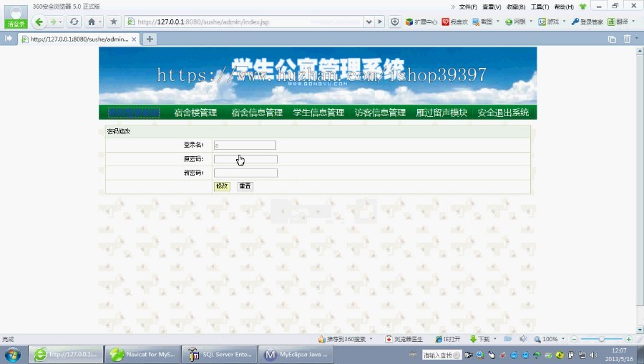This screenshot has height=364, width=644.
Task: Close the sushe/admin browser tab
Action: (134, 39)
